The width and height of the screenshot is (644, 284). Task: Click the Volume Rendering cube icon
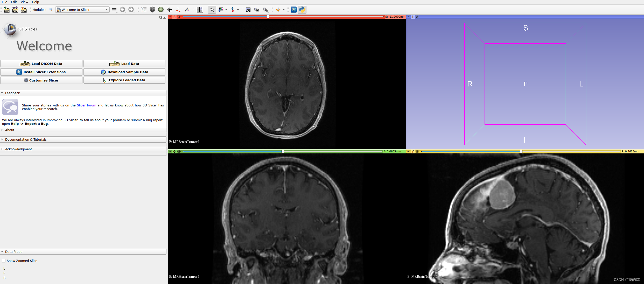tap(152, 10)
